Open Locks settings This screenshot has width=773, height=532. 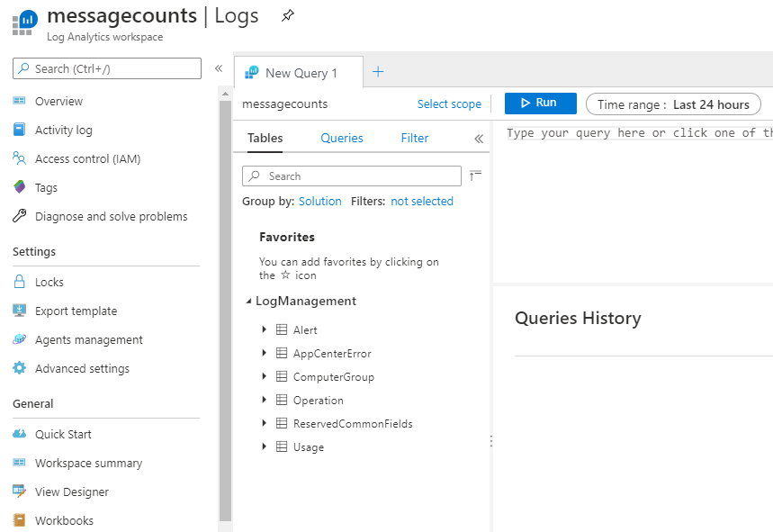pos(49,282)
